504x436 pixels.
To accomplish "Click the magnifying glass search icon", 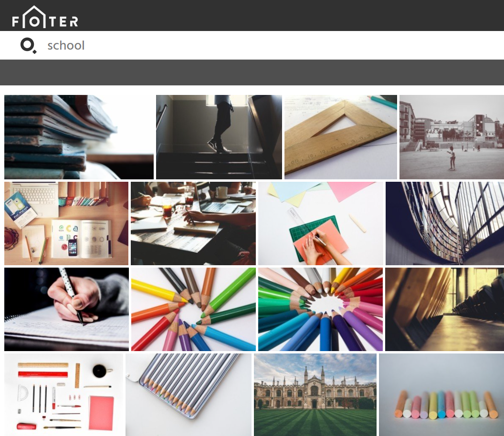I will pyautogui.click(x=28, y=46).
